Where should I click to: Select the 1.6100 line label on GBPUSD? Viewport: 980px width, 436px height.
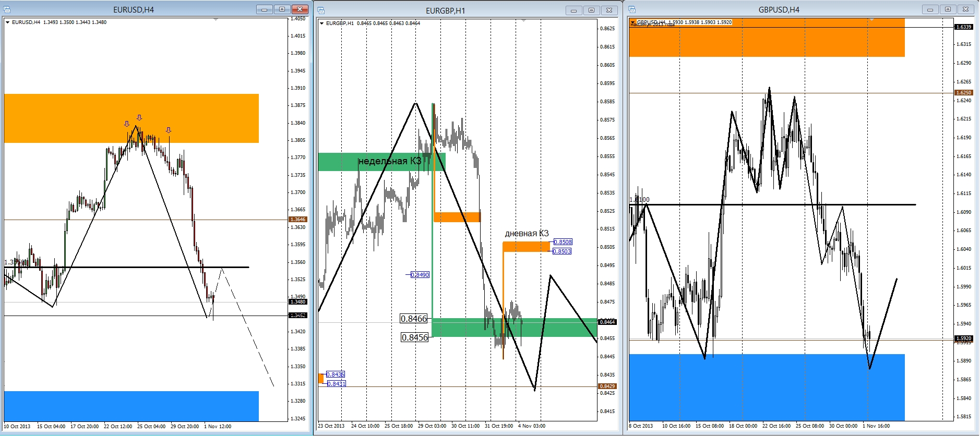tap(639, 200)
